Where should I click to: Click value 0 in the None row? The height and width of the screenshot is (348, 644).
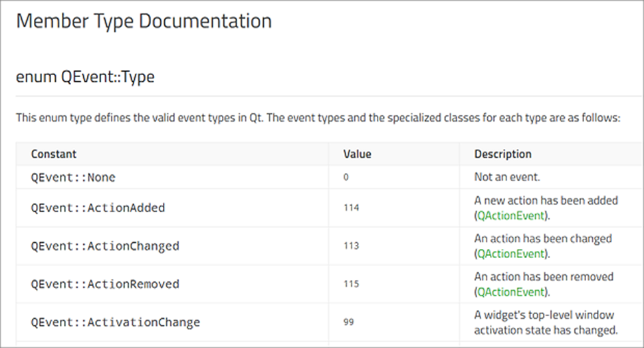click(x=346, y=178)
